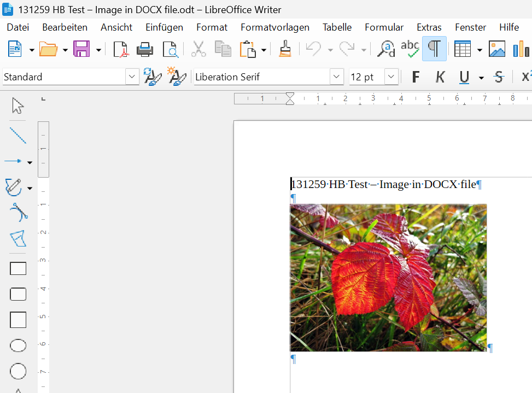Open the font name dropdown list
Image resolution: width=532 pixels, height=393 pixels.
click(x=337, y=77)
